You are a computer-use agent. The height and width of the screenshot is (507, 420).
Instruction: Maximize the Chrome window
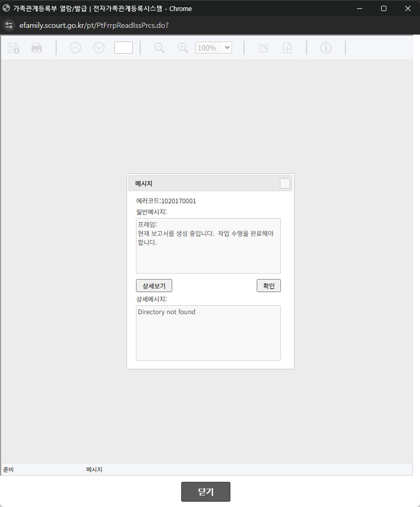pyautogui.click(x=384, y=8)
